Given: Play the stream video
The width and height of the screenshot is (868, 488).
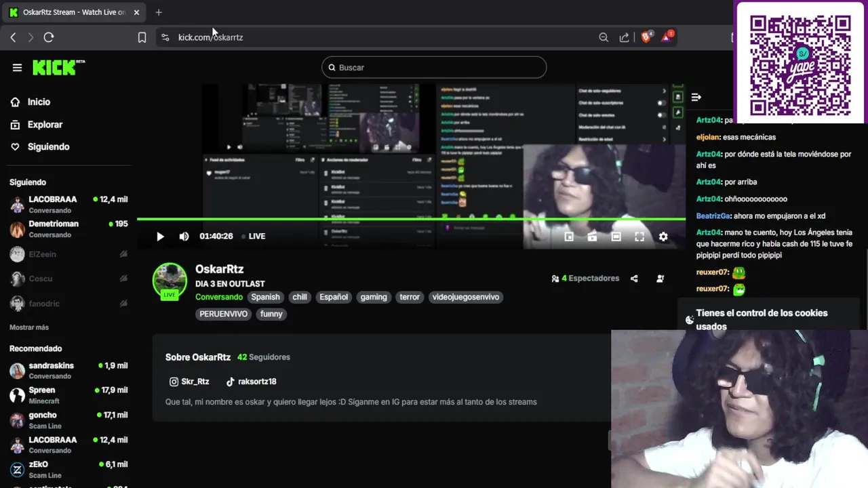Looking at the screenshot, I should pos(160,237).
